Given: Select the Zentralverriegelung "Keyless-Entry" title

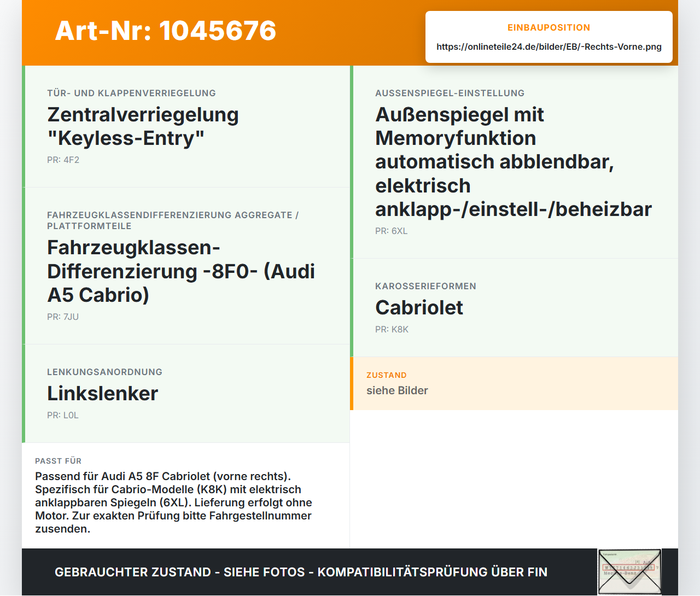Looking at the screenshot, I should click(143, 126).
